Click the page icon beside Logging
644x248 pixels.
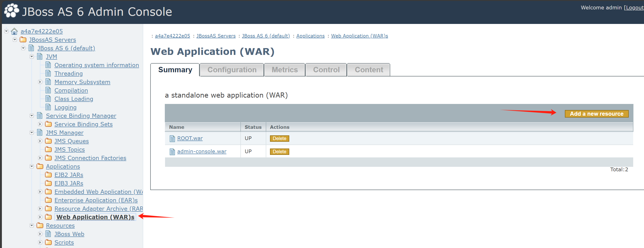click(x=48, y=107)
